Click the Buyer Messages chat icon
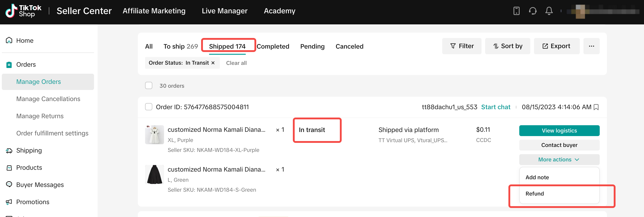The height and width of the screenshot is (217, 644). 9,184
